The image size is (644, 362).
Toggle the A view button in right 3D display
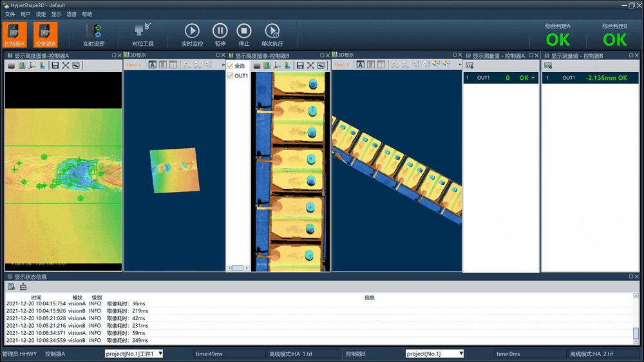[x=360, y=64]
